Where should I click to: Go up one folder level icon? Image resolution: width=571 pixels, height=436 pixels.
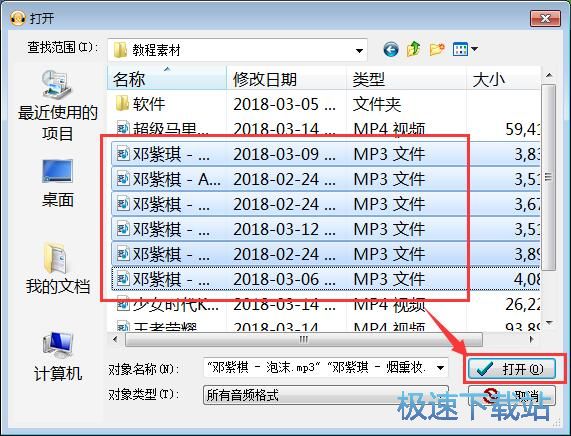[414, 49]
